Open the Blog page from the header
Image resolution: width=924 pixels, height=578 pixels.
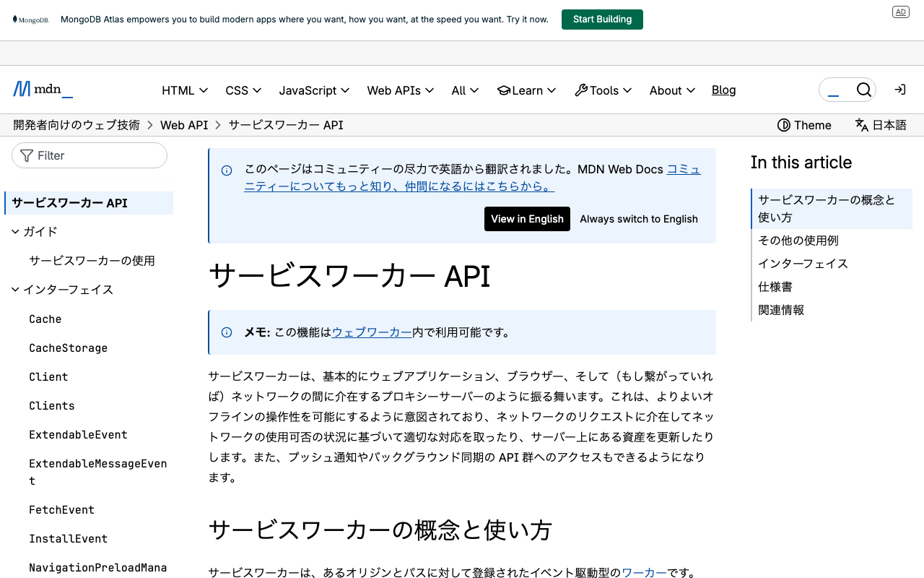[x=723, y=90]
